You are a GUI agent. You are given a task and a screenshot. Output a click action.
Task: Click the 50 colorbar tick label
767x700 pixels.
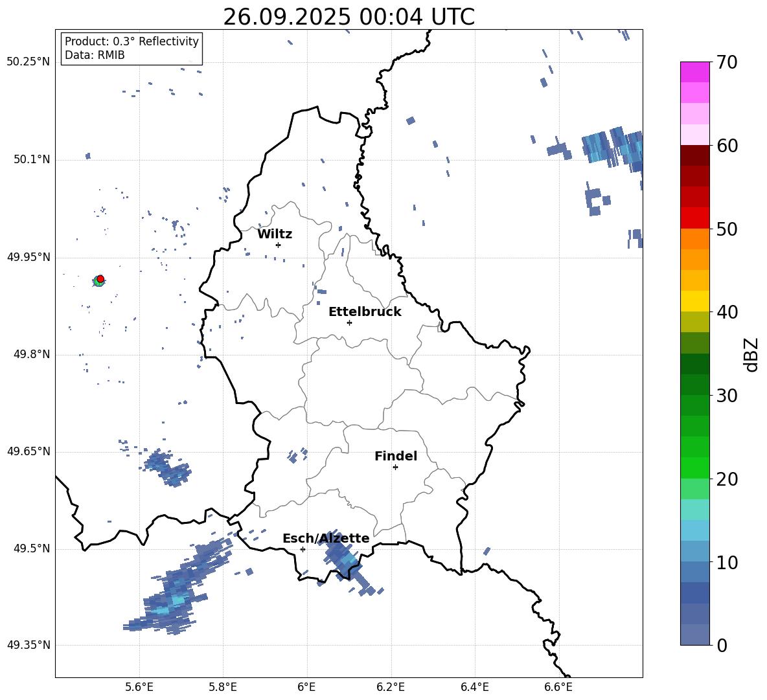[x=727, y=229]
